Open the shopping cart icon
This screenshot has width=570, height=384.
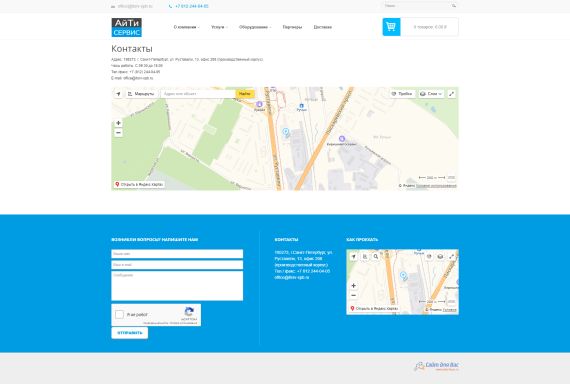[391, 27]
